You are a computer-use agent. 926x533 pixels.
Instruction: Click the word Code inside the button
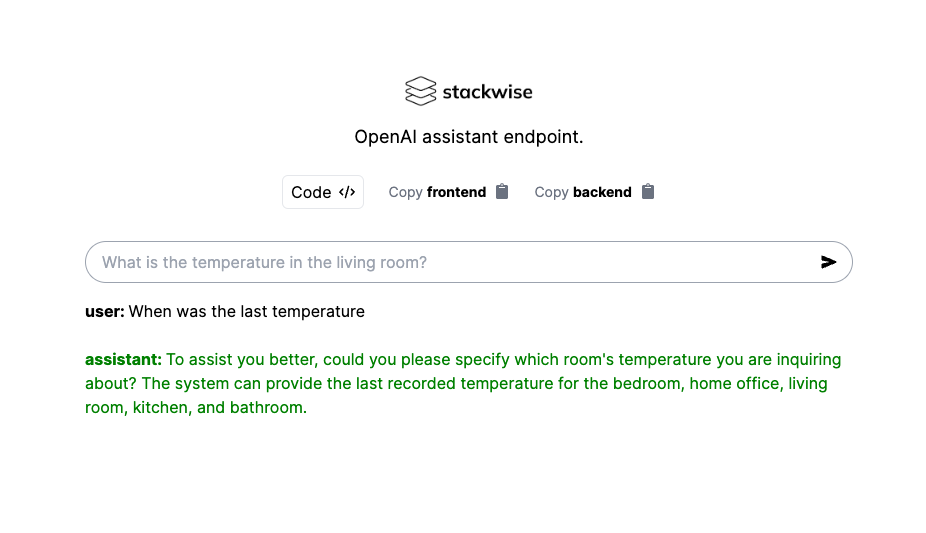pos(311,192)
